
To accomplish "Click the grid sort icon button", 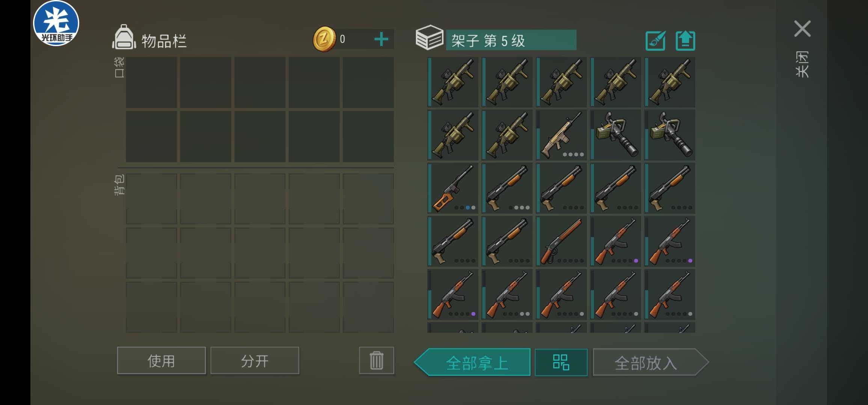I will (561, 362).
